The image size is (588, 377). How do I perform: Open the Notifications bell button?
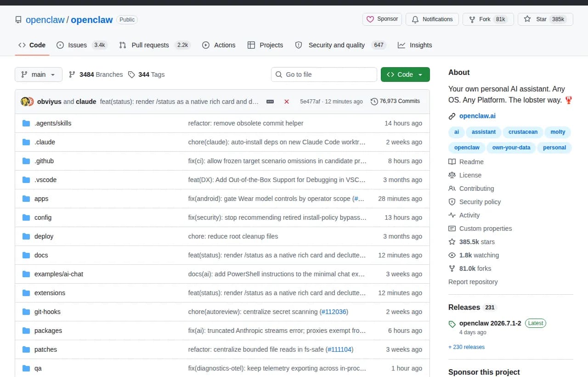[x=432, y=19]
